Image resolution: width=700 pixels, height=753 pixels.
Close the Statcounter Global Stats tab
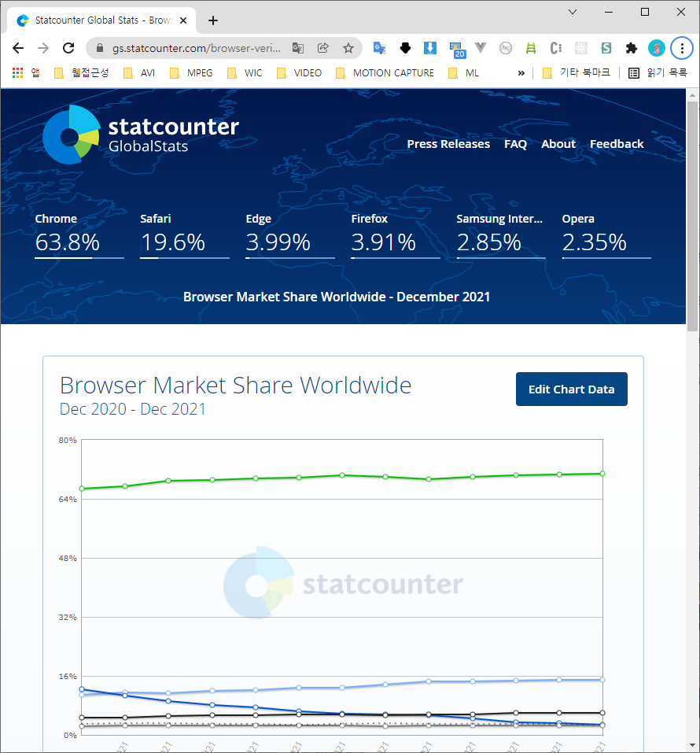click(183, 20)
